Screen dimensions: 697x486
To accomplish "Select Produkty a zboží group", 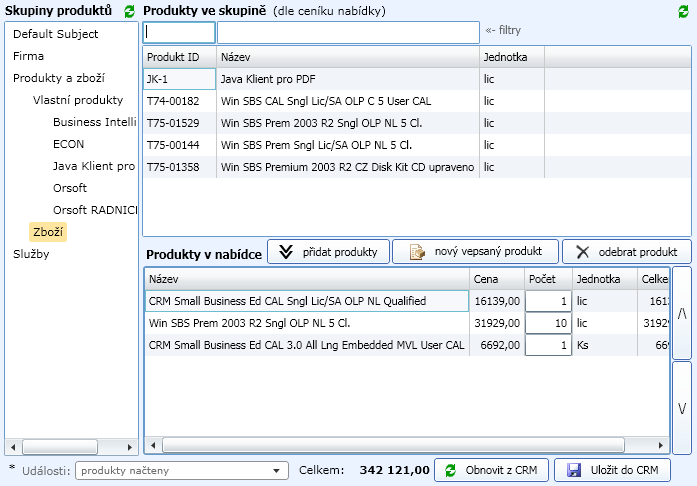I will pos(59,78).
